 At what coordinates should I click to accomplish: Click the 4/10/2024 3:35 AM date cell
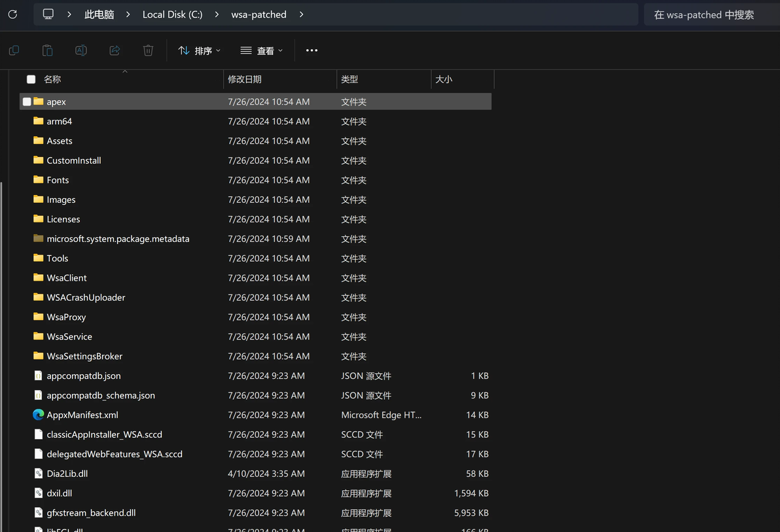266,473
